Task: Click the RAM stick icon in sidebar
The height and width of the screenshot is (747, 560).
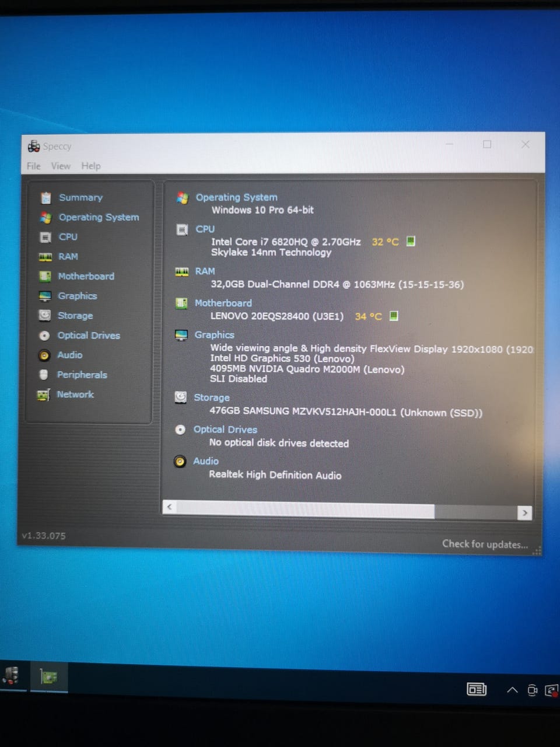Action: click(x=45, y=256)
